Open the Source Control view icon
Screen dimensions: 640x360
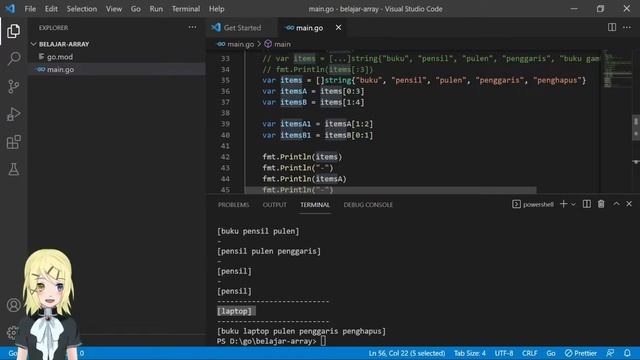(13, 86)
